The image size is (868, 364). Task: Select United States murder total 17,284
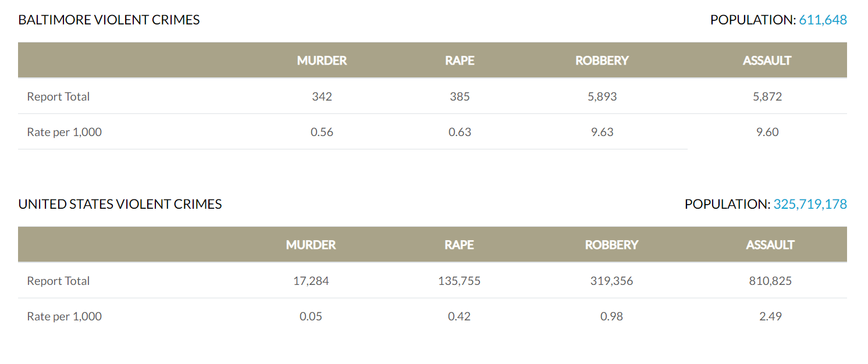(x=311, y=281)
